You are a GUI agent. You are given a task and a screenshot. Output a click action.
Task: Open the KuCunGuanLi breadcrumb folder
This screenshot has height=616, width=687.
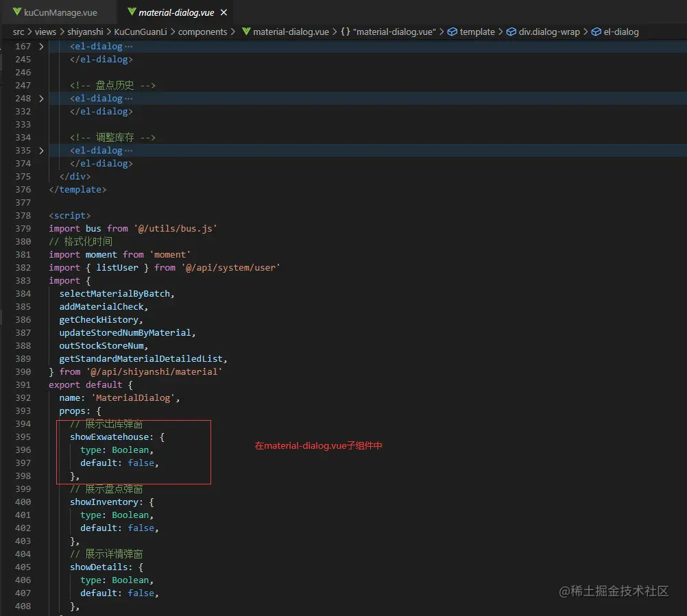(x=140, y=32)
